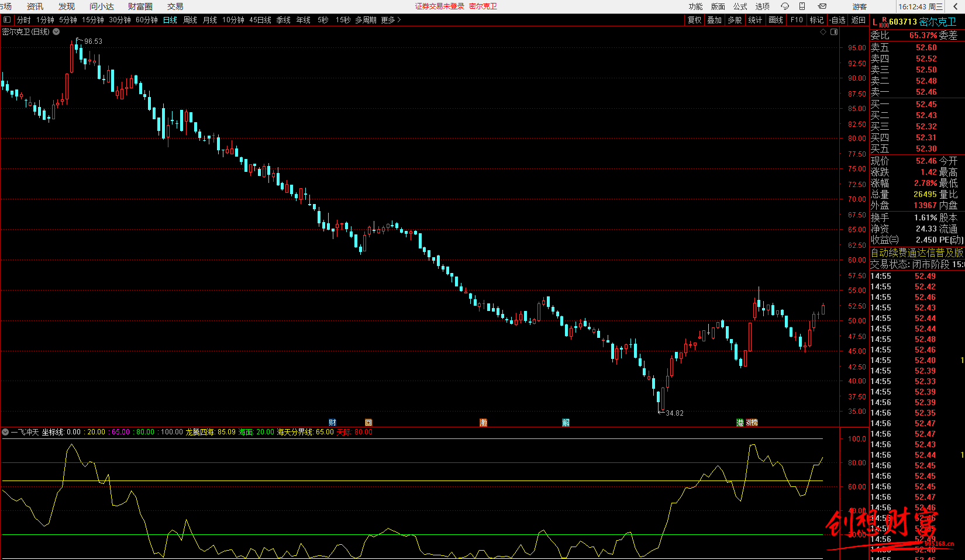Screen dimensions: 965x560
Task: Open the 资讯 menu
Action: pos(35,6)
